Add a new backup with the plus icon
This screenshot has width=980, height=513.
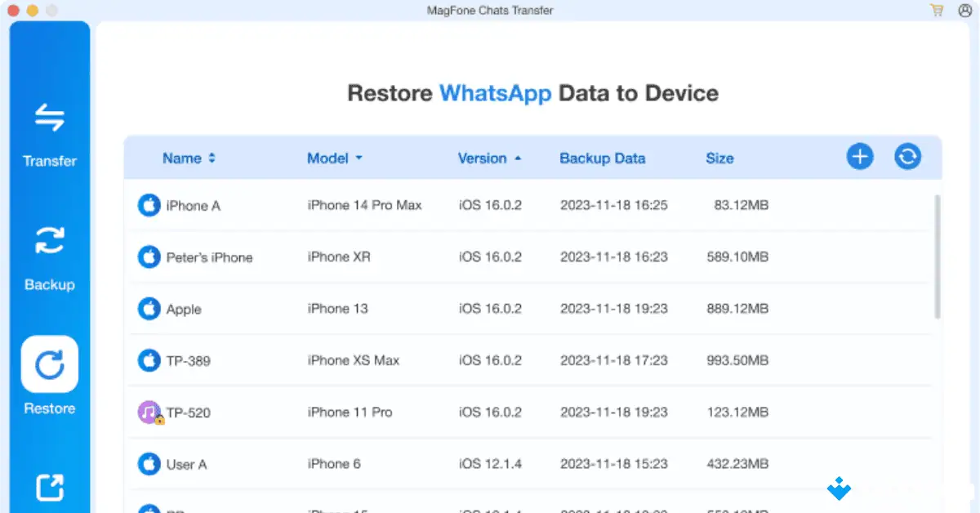coord(859,157)
